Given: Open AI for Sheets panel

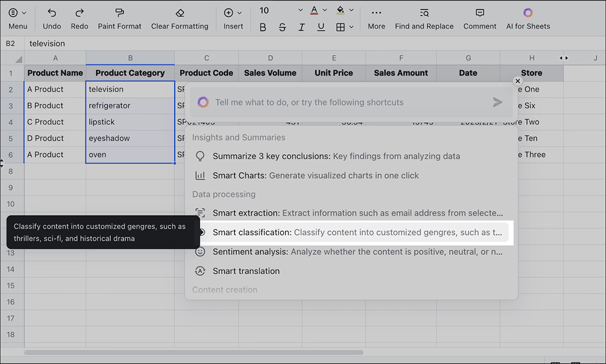Looking at the screenshot, I should [527, 13].
